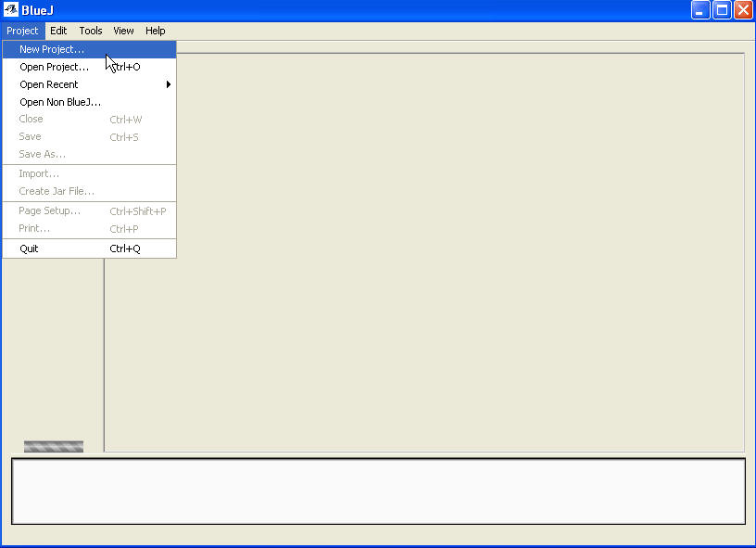Click the BlueJ title bar icon
Viewport: 756px width, 548px height.
[11, 10]
